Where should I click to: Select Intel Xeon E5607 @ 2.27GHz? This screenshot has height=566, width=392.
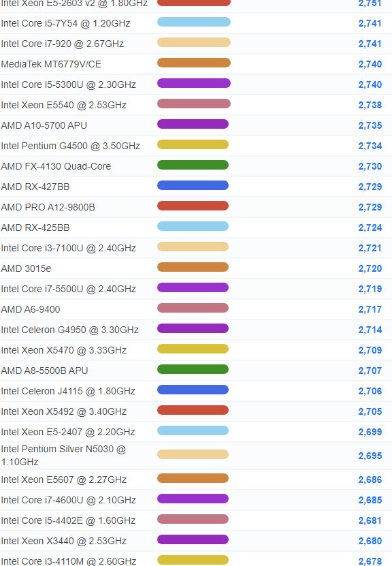tap(64, 479)
